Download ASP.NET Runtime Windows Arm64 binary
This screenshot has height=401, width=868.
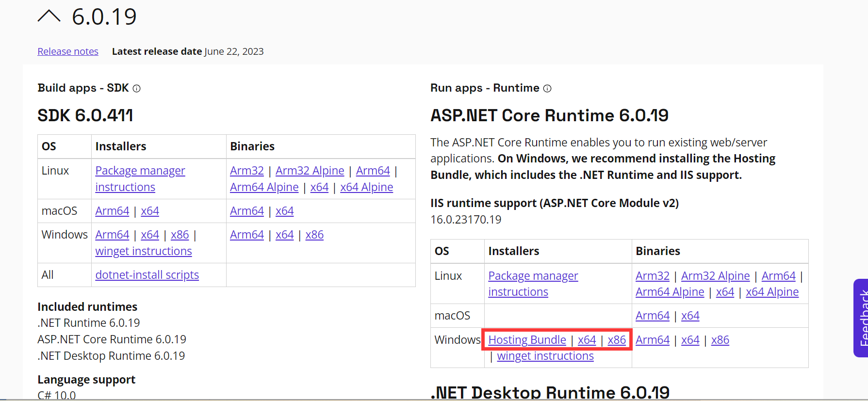point(653,340)
